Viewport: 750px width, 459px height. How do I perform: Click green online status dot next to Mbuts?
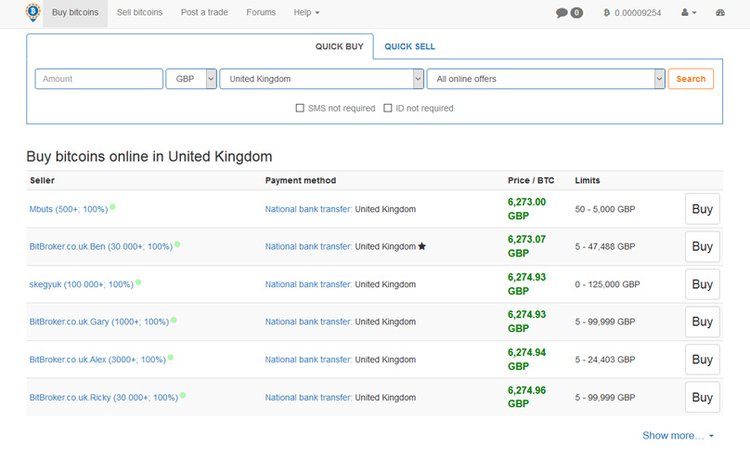click(x=113, y=207)
